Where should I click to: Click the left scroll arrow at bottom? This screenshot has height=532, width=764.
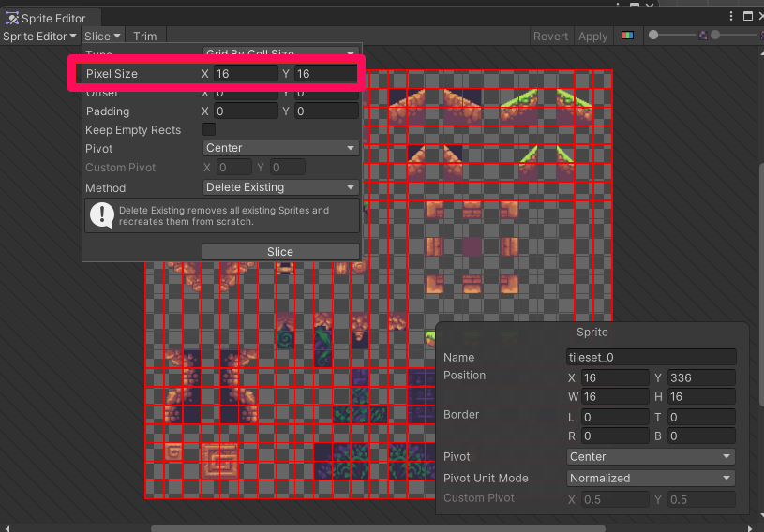pyautogui.click(x=7, y=528)
